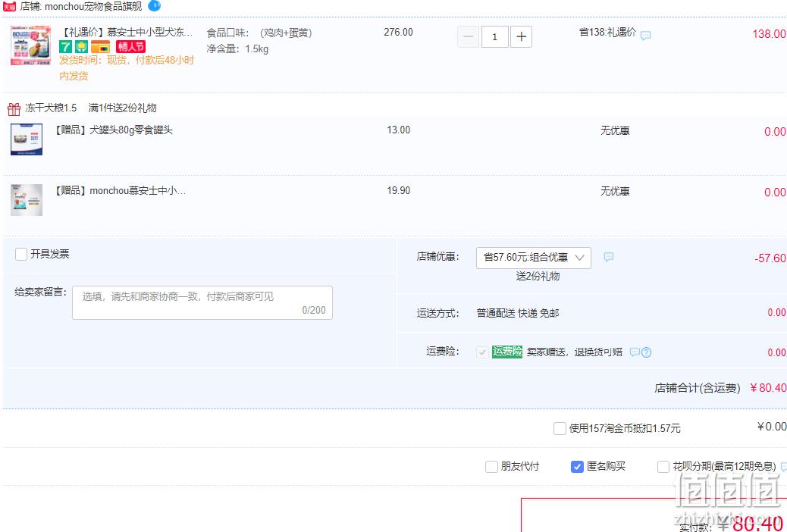Tick the 开具发票 checkbox

pos(21,254)
